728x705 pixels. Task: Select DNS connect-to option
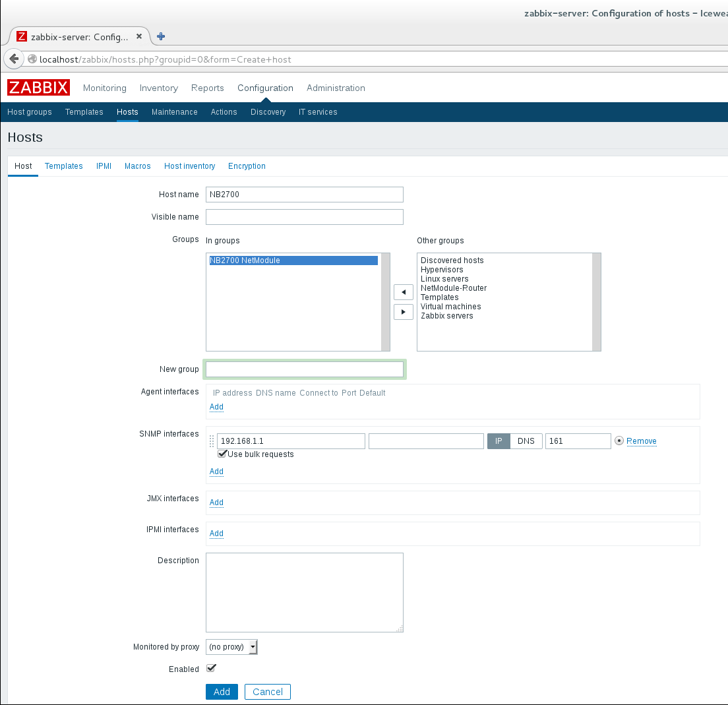point(526,441)
